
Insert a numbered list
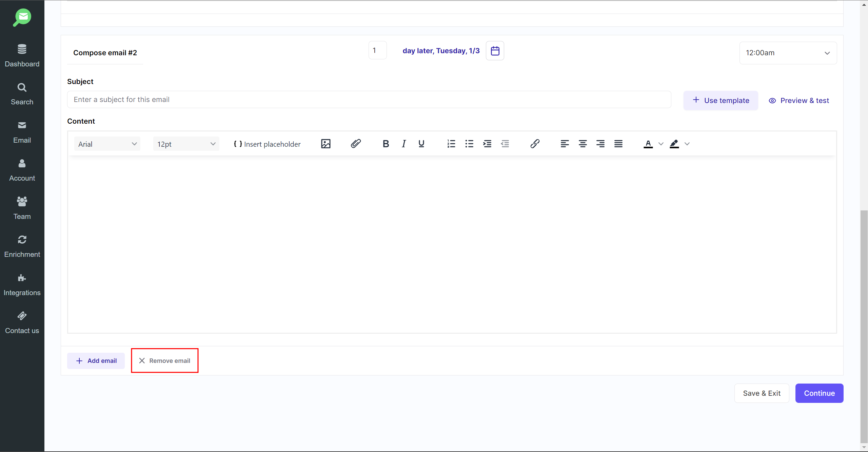click(x=451, y=144)
